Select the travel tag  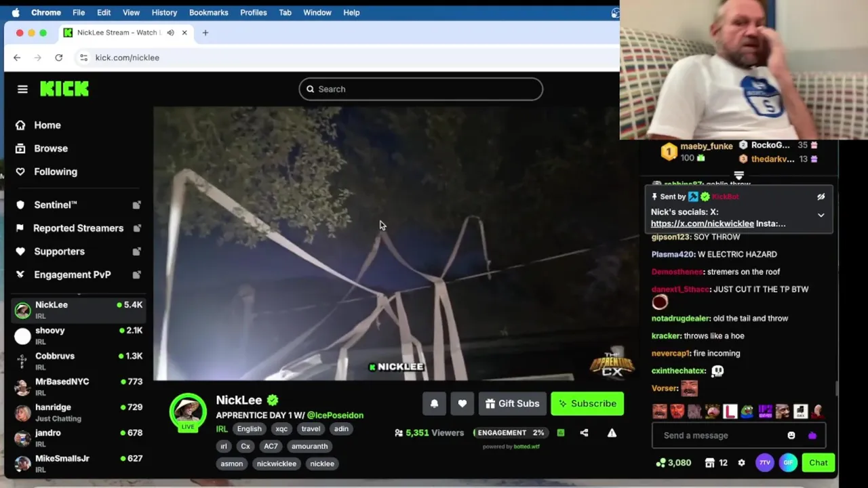tap(311, 428)
